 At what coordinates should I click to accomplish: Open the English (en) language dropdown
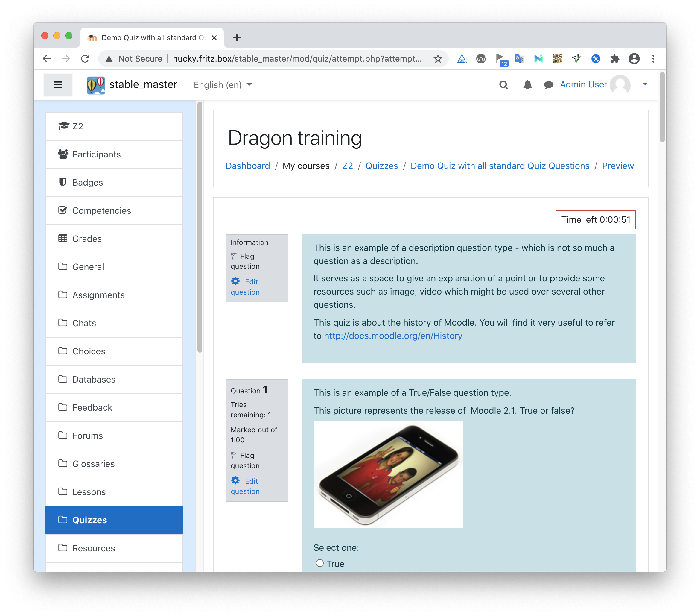click(x=223, y=85)
